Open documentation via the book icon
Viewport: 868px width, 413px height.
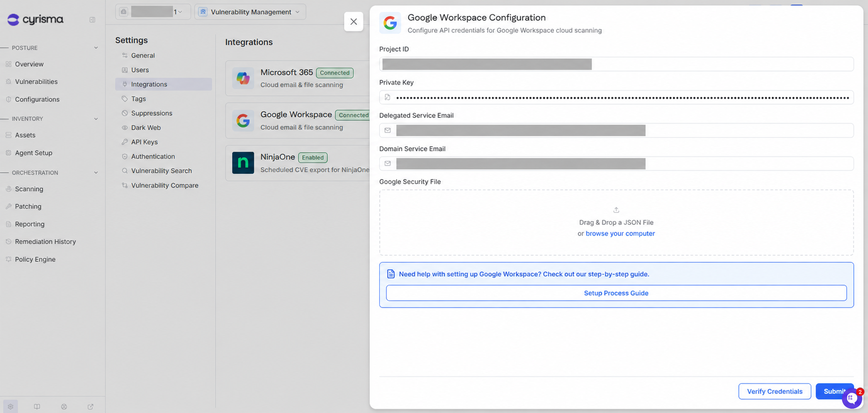37,407
